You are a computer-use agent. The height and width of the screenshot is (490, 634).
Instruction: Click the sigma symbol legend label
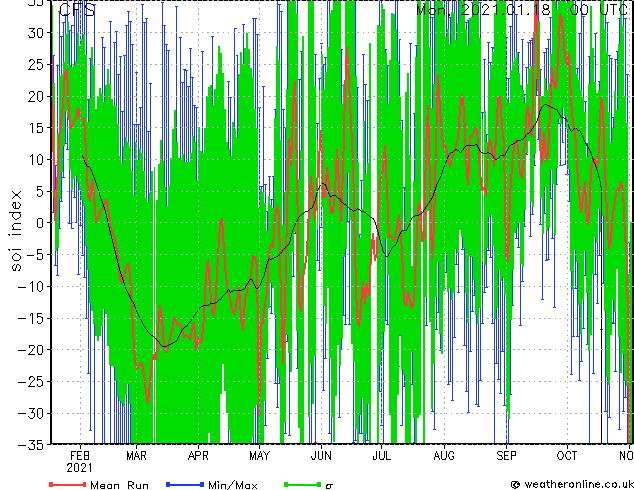pos(329,486)
